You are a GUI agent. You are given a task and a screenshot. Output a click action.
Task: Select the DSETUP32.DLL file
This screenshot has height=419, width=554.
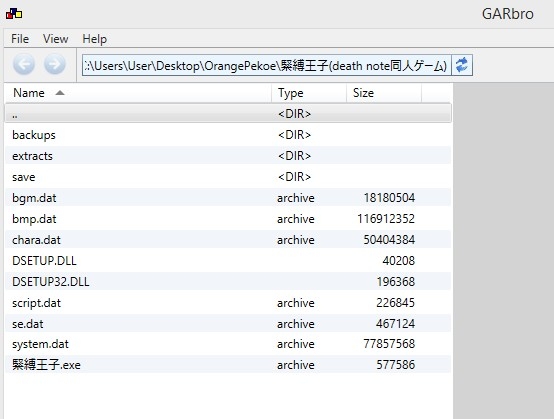tap(228, 282)
